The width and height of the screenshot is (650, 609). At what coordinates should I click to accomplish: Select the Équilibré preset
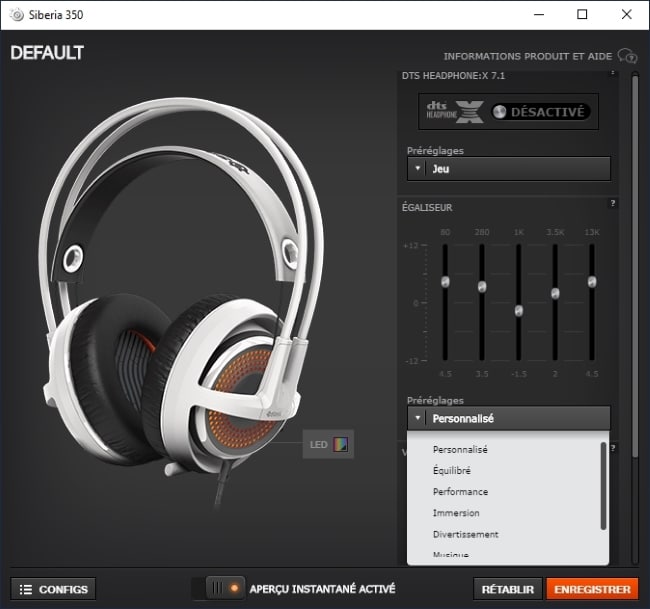pos(452,471)
